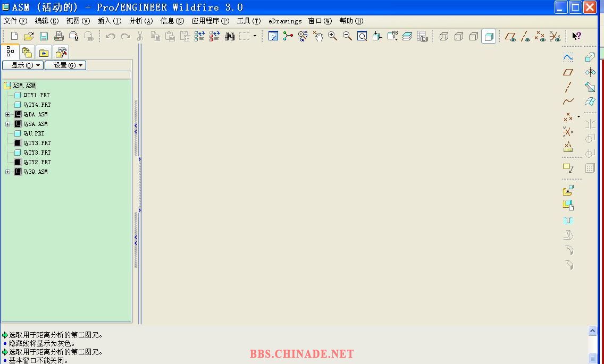Click the assemble component icon
The height and width of the screenshot is (364, 604).
[568, 190]
